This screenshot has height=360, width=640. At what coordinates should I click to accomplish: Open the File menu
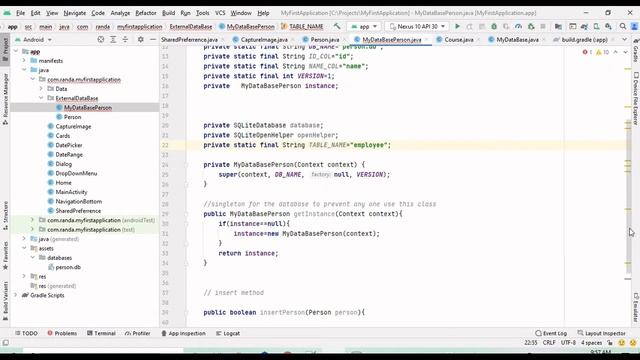click(x=20, y=13)
